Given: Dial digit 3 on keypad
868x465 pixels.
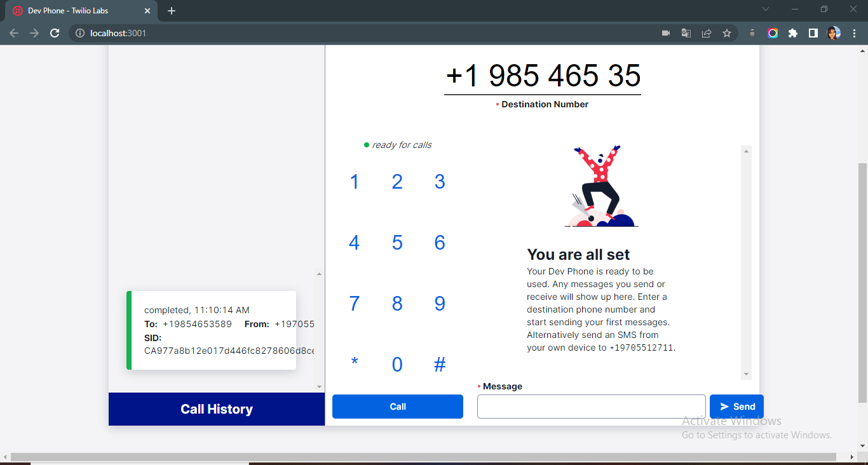Looking at the screenshot, I should coord(440,182).
